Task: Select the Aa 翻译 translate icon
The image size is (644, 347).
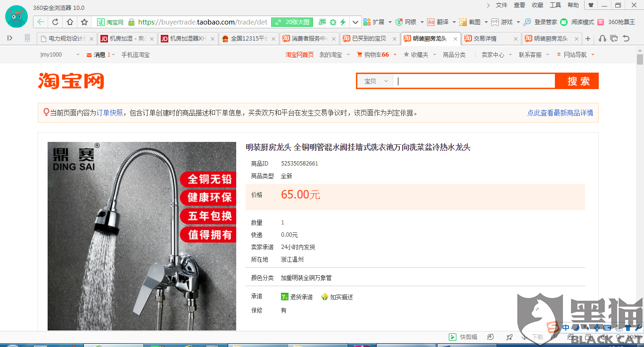Action: pyautogui.click(x=430, y=22)
